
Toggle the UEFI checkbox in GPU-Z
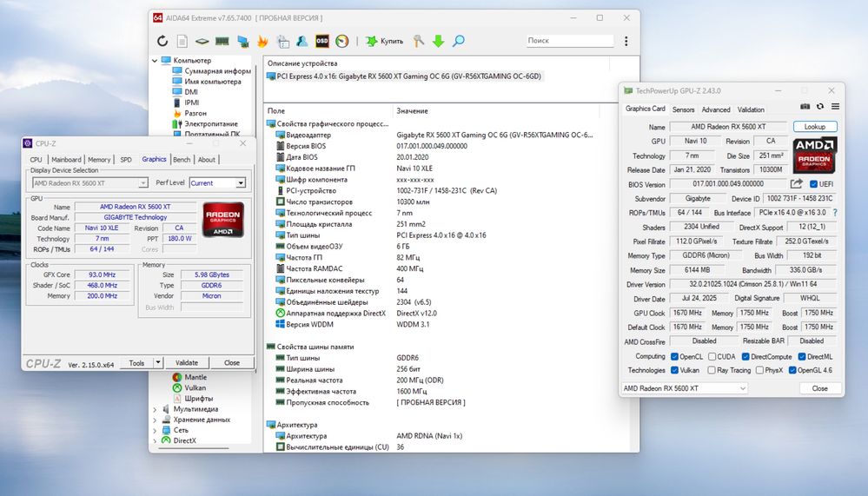tap(813, 184)
